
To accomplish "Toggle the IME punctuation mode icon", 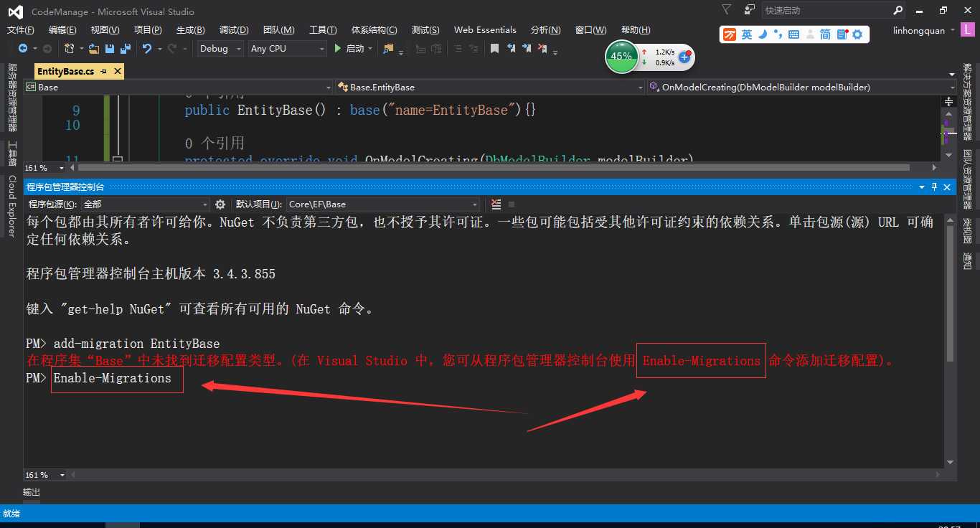I will [x=779, y=35].
